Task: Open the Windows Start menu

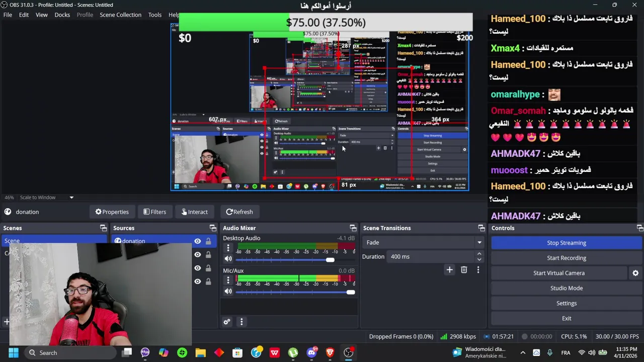Action: (14, 352)
